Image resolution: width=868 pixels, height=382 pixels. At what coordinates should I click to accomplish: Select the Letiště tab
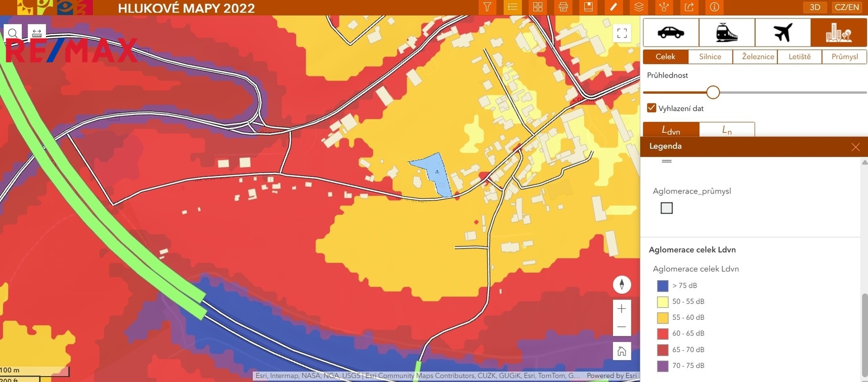[799, 56]
